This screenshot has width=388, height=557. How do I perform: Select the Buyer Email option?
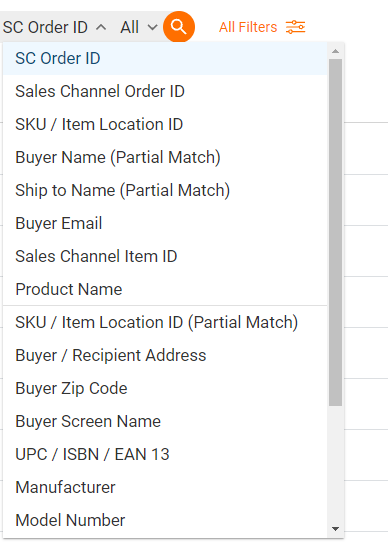click(x=165, y=223)
